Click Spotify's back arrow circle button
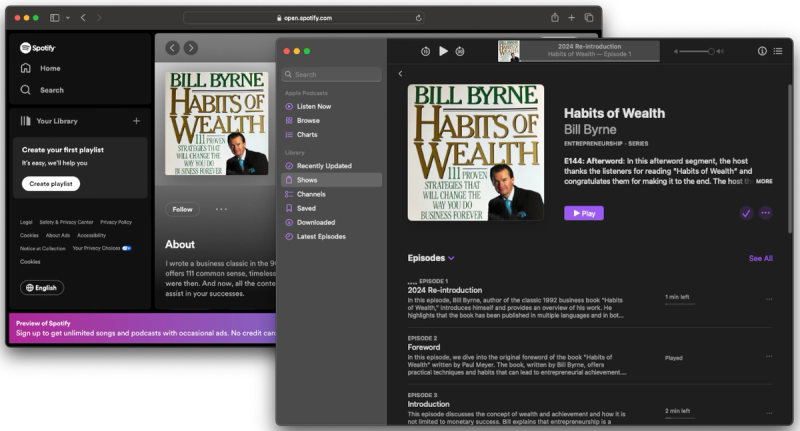 tap(172, 48)
